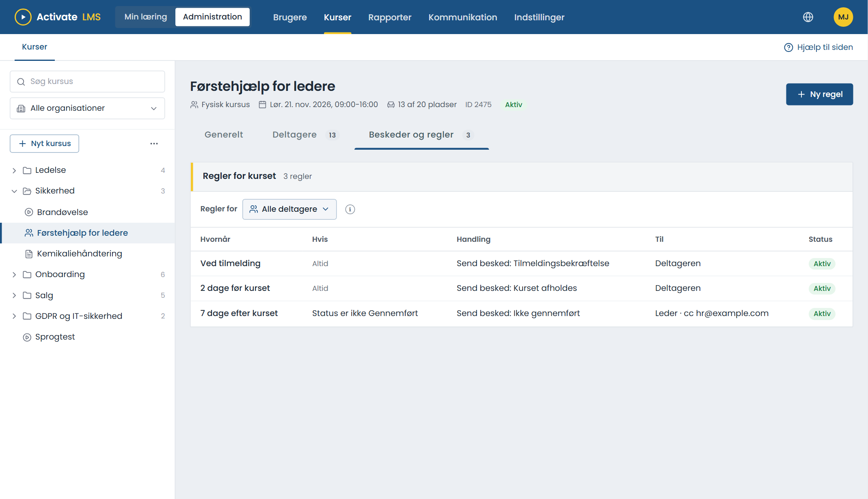Open the three-dots menu beside Nyt kursus
Screen dimensions: 868x499
(x=154, y=144)
